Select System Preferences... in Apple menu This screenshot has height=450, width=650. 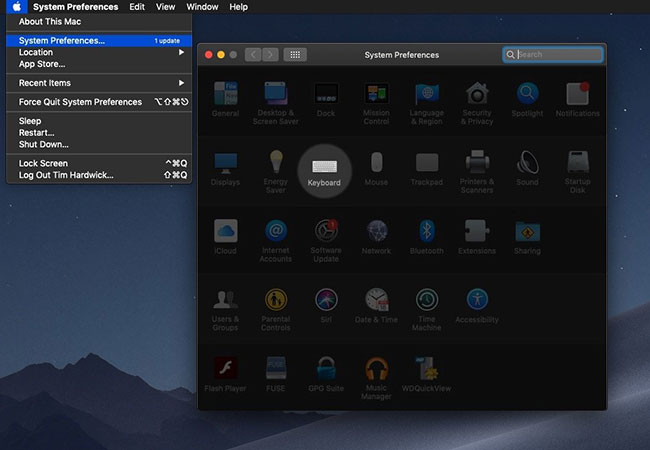pyautogui.click(x=62, y=41)
